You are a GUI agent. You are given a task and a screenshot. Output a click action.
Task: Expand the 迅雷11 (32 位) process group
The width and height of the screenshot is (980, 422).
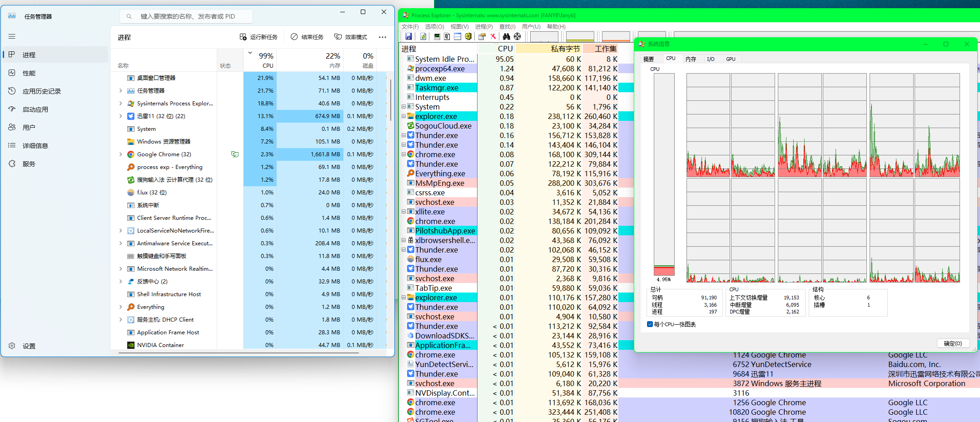pos(120,116)
